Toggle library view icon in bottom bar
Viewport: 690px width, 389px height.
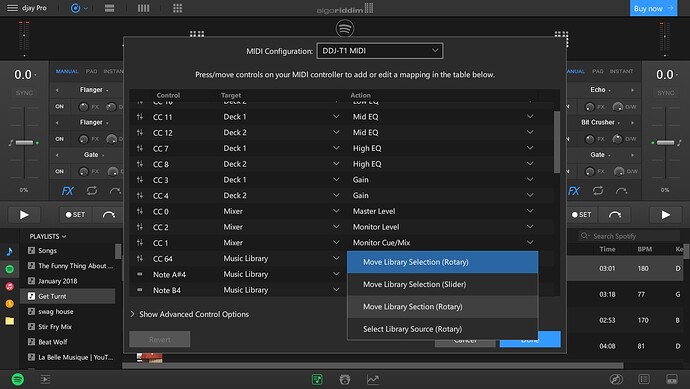pyautogui.click(x=317, y=379)
